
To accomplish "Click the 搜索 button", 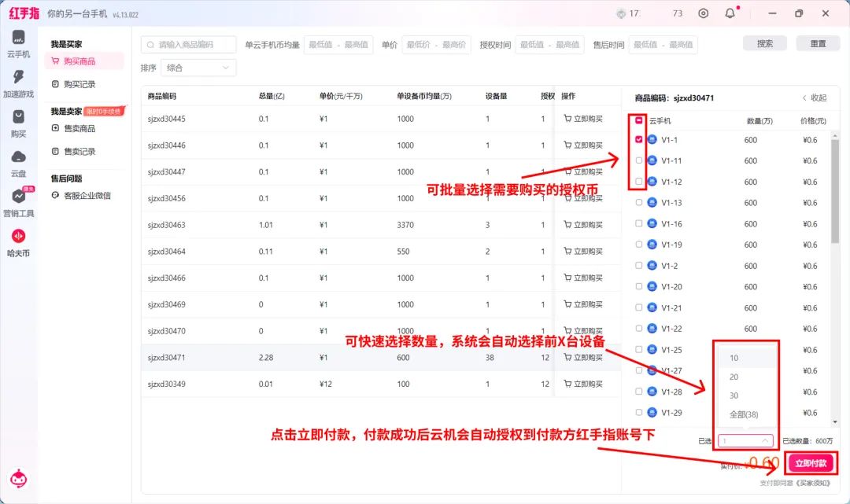I will (765, 44).
